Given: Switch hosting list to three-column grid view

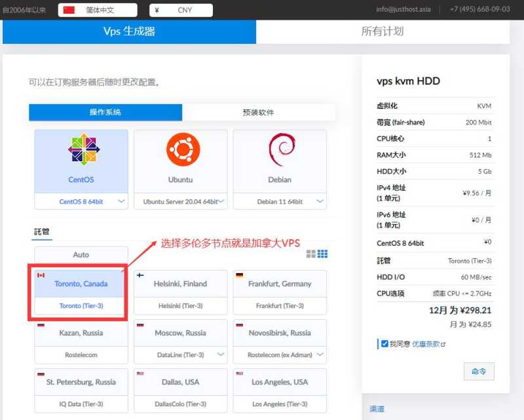Looking at the screenshot, I should tap(322, 254).
